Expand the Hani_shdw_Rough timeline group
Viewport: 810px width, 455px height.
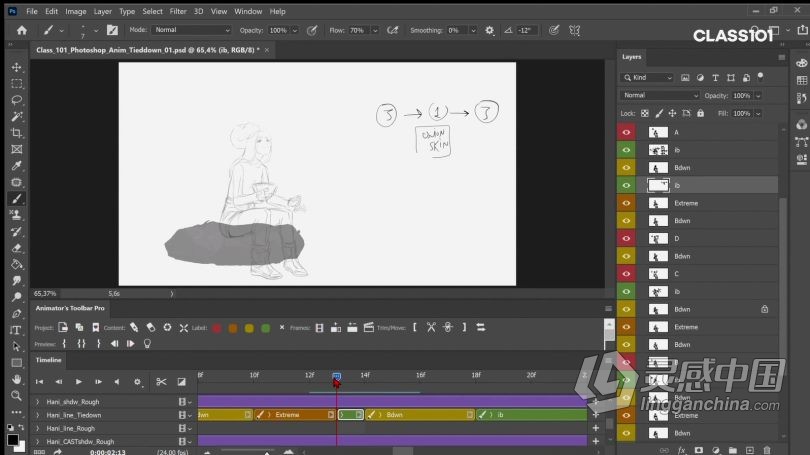tap(37, 402)
